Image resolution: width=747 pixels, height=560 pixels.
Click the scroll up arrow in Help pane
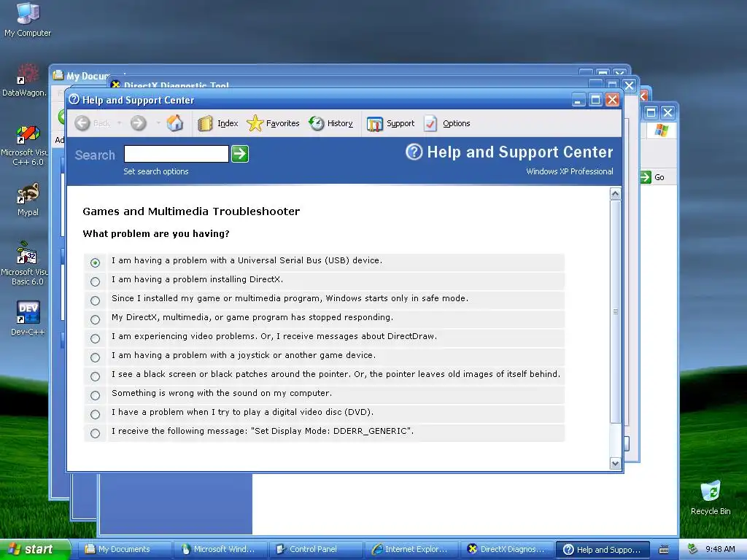point(615,194)
